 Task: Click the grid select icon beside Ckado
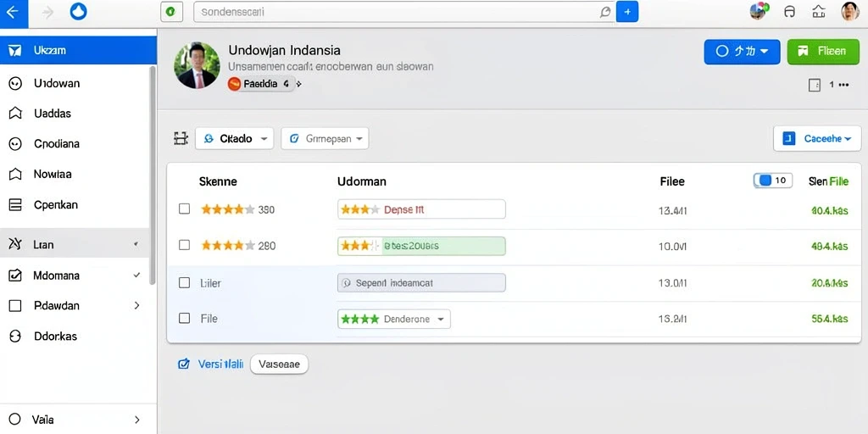(181, 138)
